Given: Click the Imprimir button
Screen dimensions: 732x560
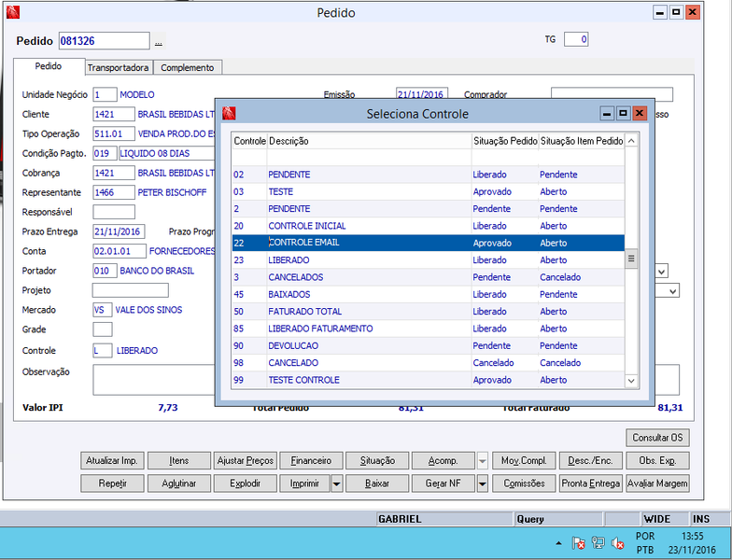Looking at the screenshot, I should pos(304,483).
